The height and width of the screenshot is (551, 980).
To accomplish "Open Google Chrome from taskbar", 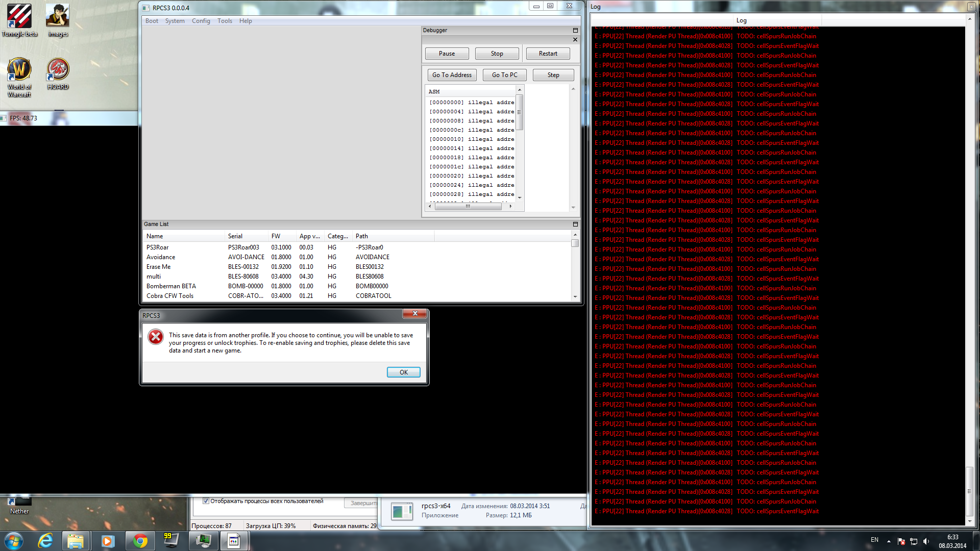I will [x=140, y=541].
